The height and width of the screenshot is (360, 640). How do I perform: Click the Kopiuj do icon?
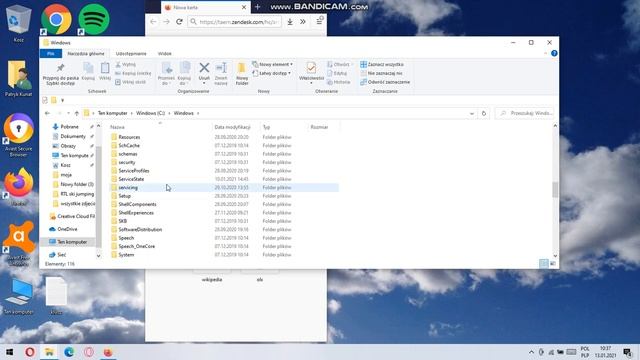click(x=184, y=69)
